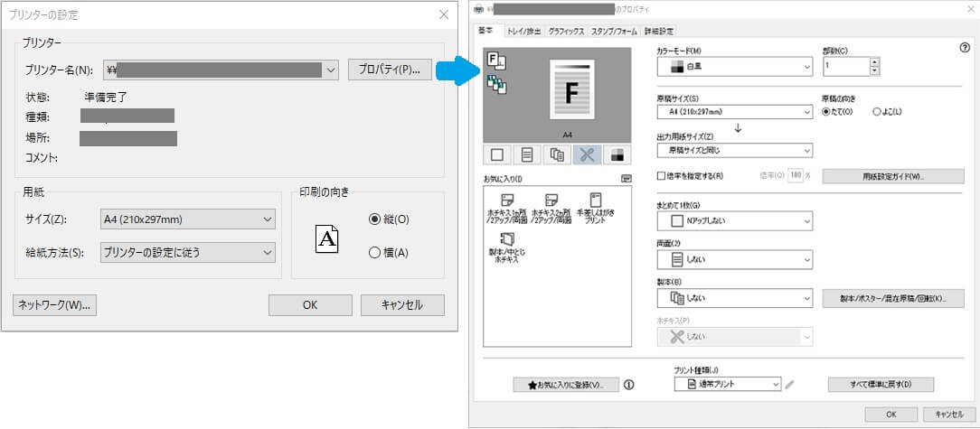Click the color mode icon under preview
This screenshot has width=980, height=429.
(616, 154)
